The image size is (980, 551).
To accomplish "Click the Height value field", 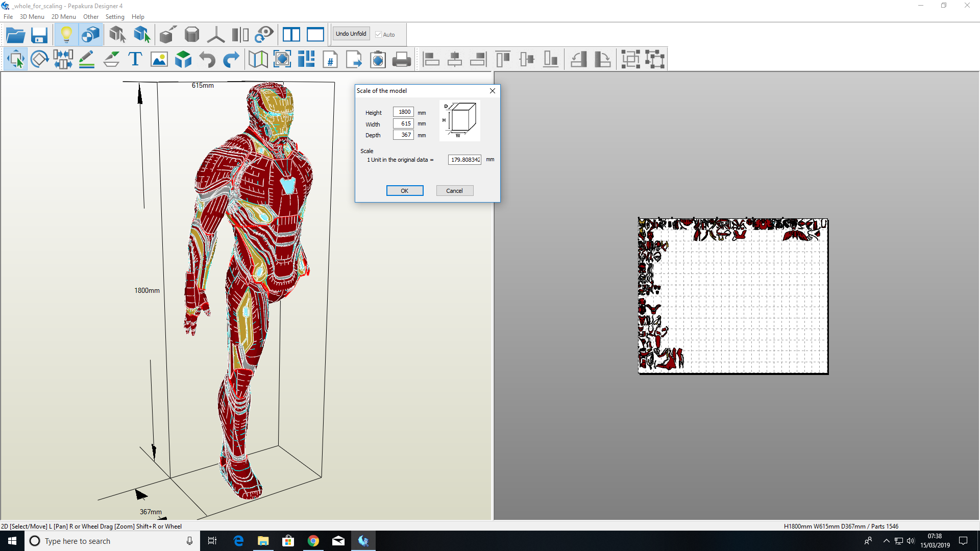I will click(403, 112).
